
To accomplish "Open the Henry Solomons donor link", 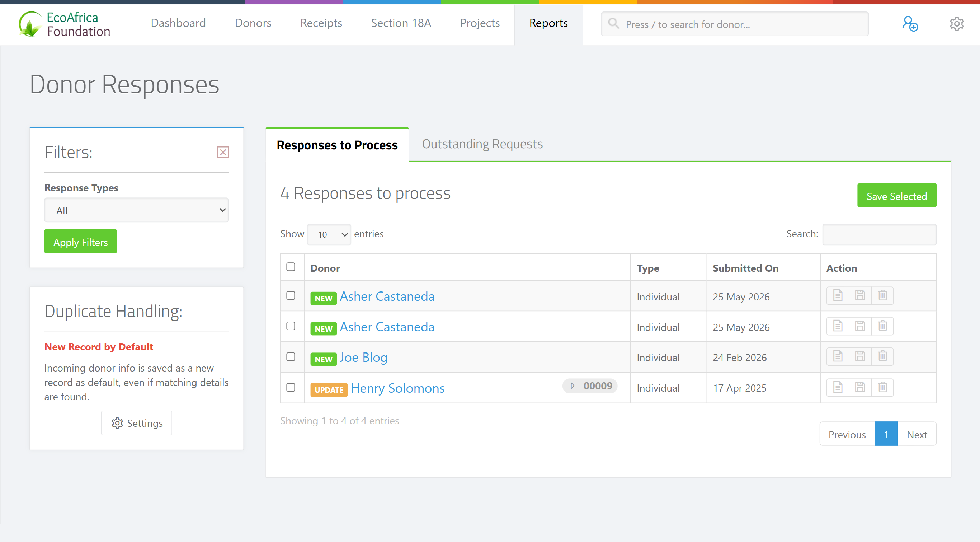I will pyautogui.click(x=397, y=389).
